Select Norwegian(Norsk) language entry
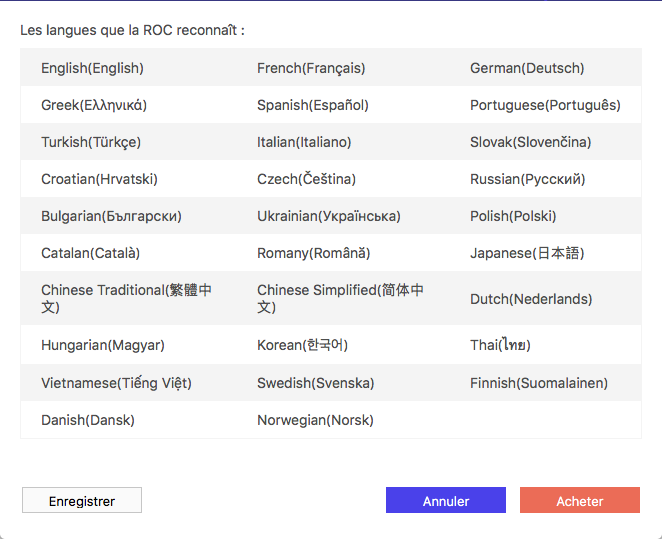This screenshot has height=539, width=662. coord(315,420)
